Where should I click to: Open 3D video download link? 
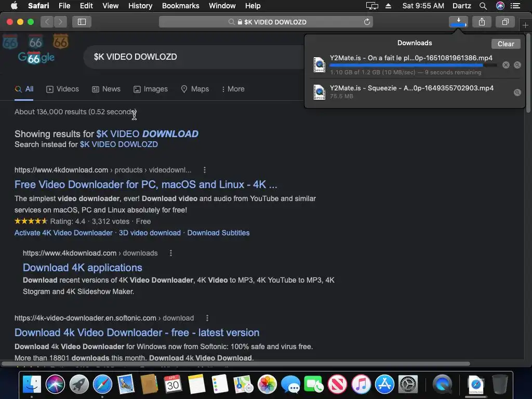(150, 233)
